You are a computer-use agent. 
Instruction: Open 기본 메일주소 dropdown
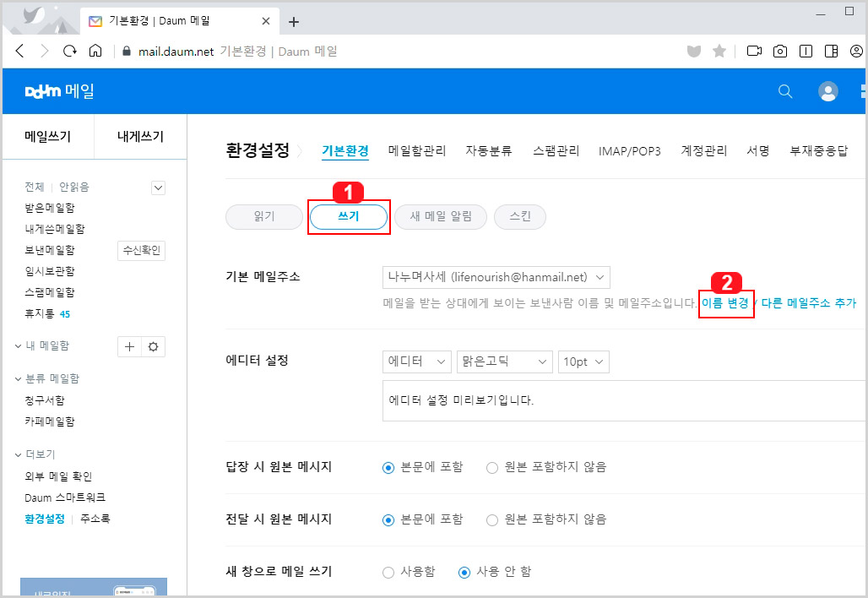click(496, 277)
